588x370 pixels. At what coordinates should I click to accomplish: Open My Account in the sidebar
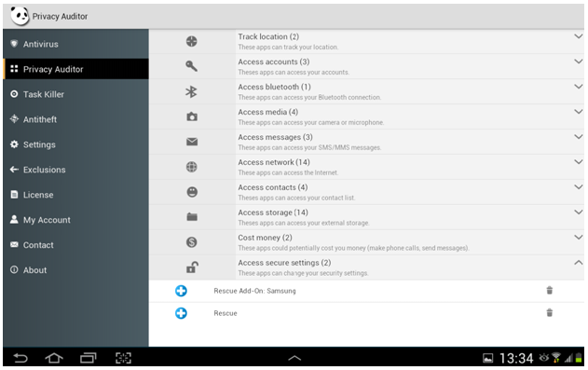(x=75, y=220)
